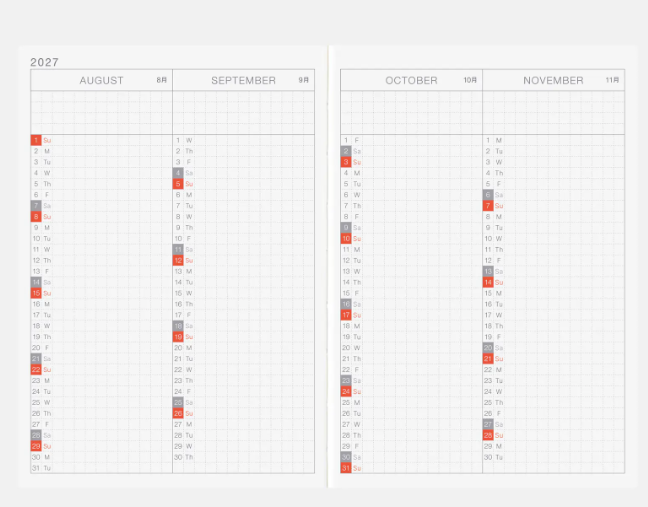Click the SEPTEMBER month header
Screen dimensions: 648x507
coord(243,80)
